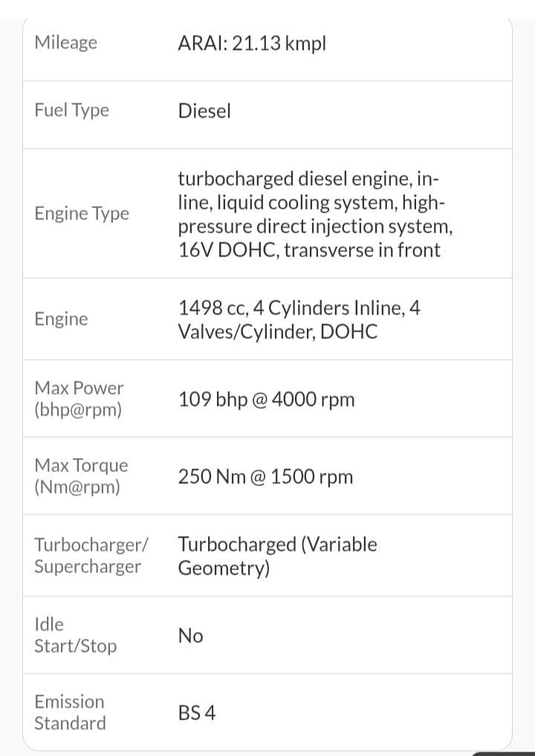Select the 'No' Idle Start/Stop value
The height and width of the screenshot is (756, 535).
(x=190, y=636)
